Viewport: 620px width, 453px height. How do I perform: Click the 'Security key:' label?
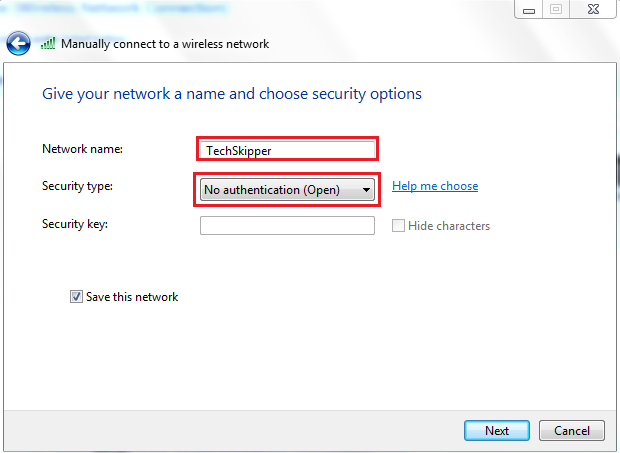coord(74,224)
